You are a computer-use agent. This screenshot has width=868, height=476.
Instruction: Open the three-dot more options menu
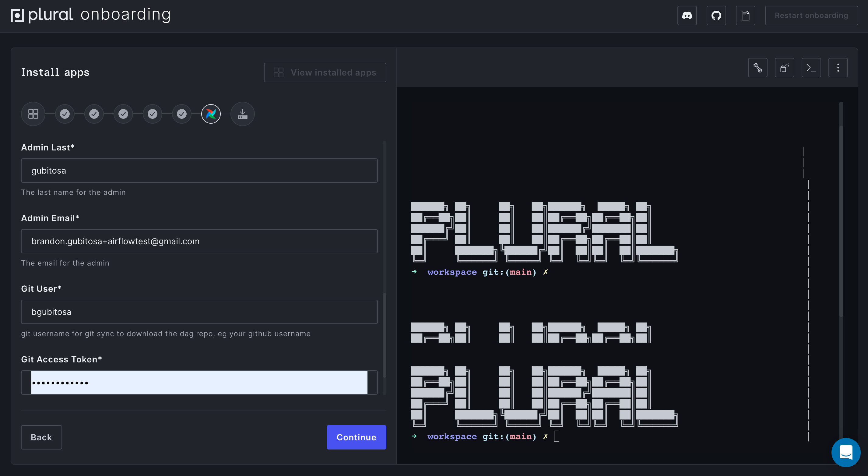(838, 68)
